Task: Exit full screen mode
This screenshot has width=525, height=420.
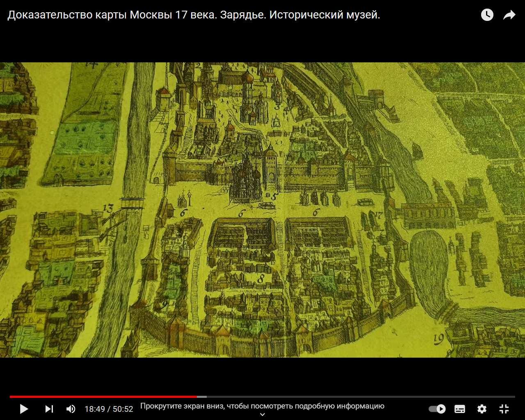Action: (504, 409)
